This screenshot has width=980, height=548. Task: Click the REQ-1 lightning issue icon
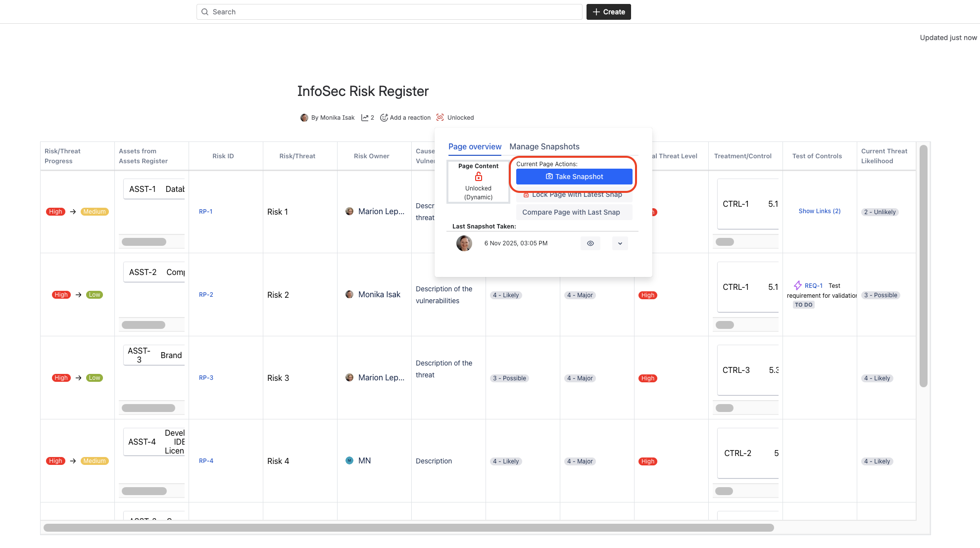[797, 285]
